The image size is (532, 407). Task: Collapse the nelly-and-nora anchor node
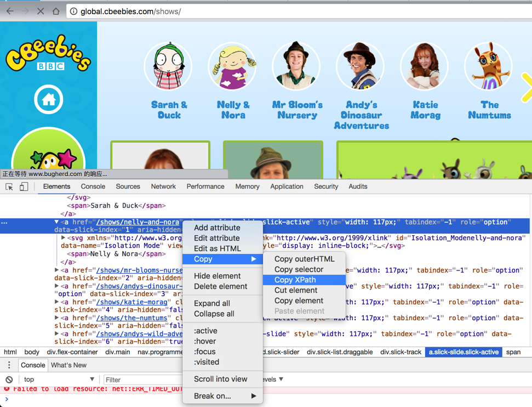pos(56,222)
